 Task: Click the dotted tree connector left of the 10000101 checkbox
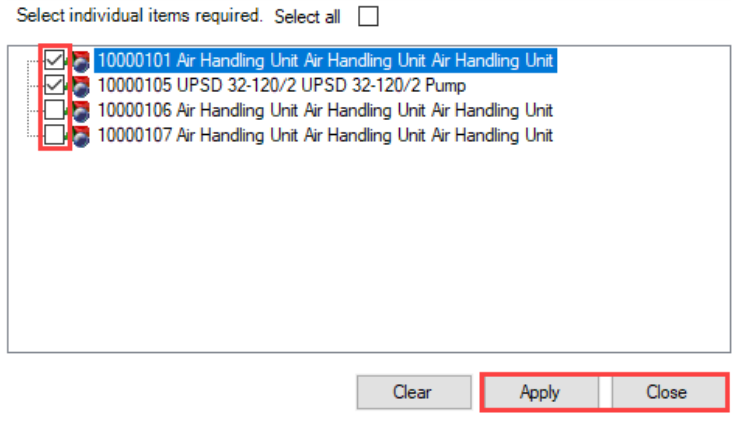(31, 62)
